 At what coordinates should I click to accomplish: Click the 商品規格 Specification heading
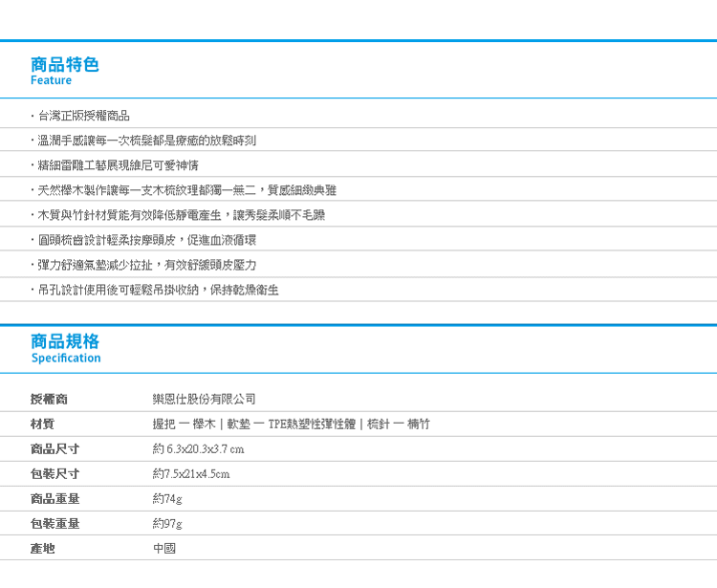coord(65,348)
